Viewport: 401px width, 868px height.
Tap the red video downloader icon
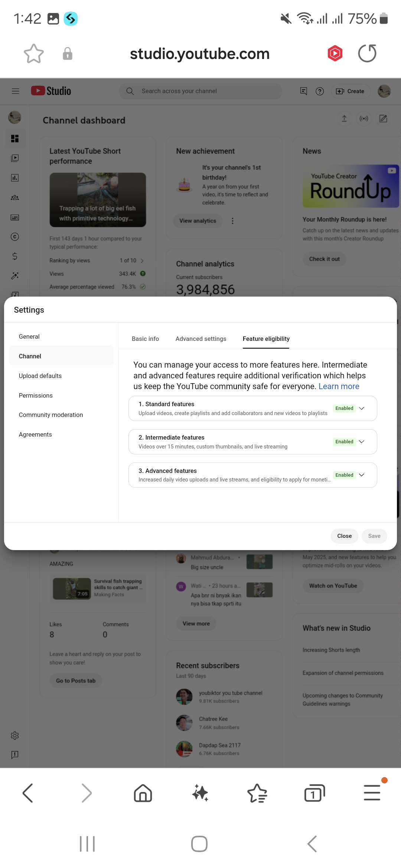[x=335, y=53]
